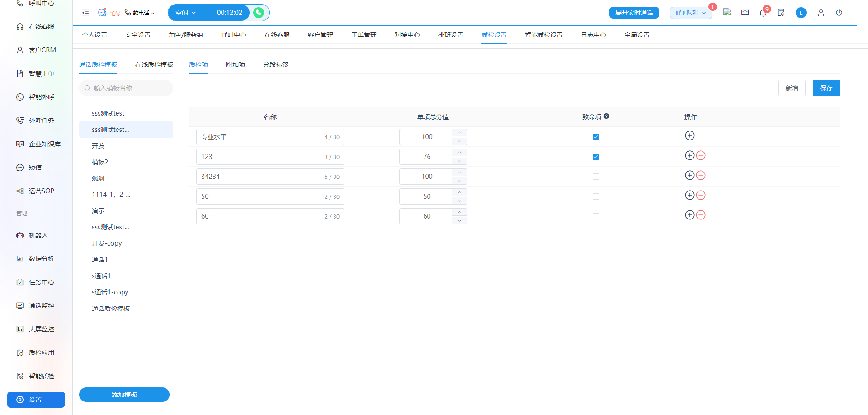Image resolution: width=868 pixels, height=415 pixels.
Task: Click the 保存 button
Action: point(826,88)
